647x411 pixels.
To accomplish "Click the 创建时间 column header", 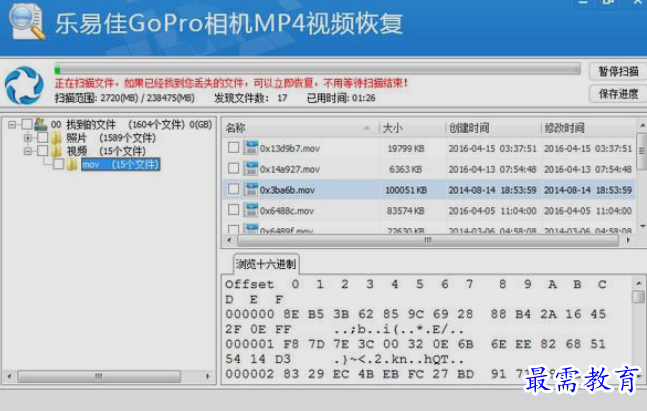I will (493, 128).
